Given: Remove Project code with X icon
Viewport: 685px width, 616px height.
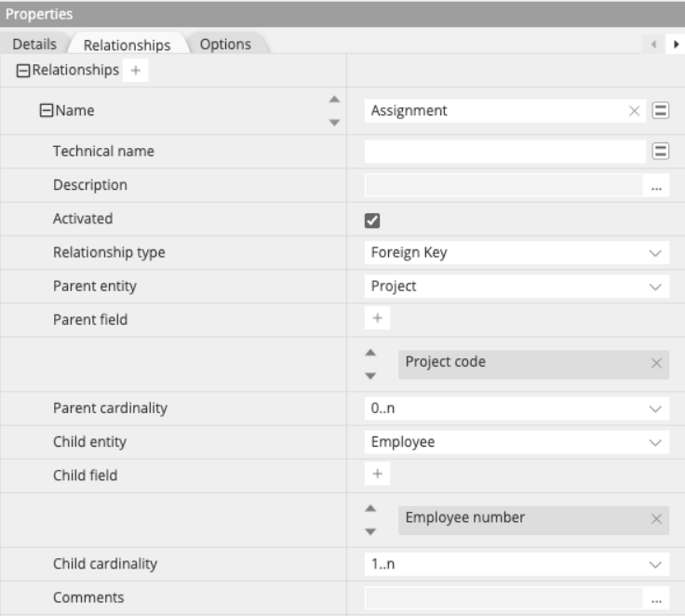Looking at the screenshot, I should pyautogui.click(x=656, y=364).
